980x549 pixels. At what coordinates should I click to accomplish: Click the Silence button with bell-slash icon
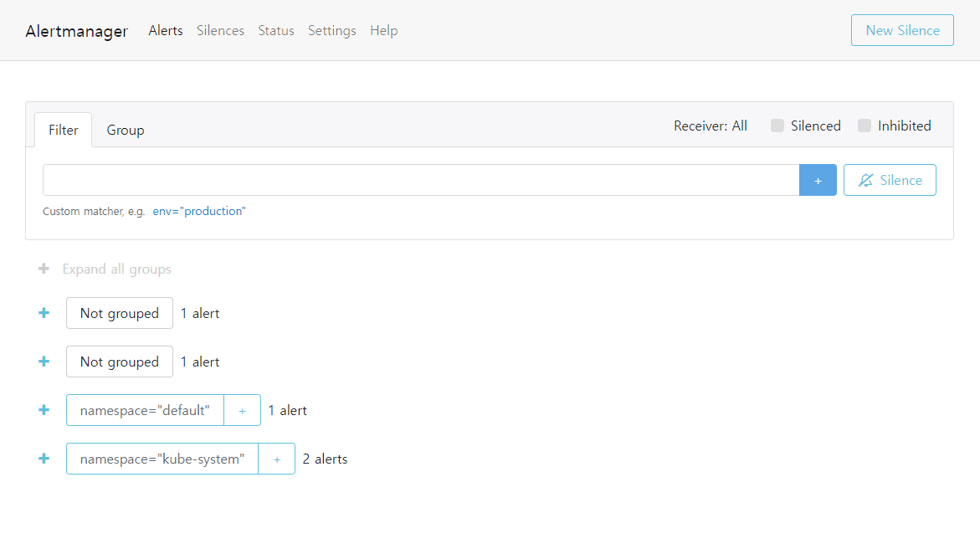(x=890, y=180)
